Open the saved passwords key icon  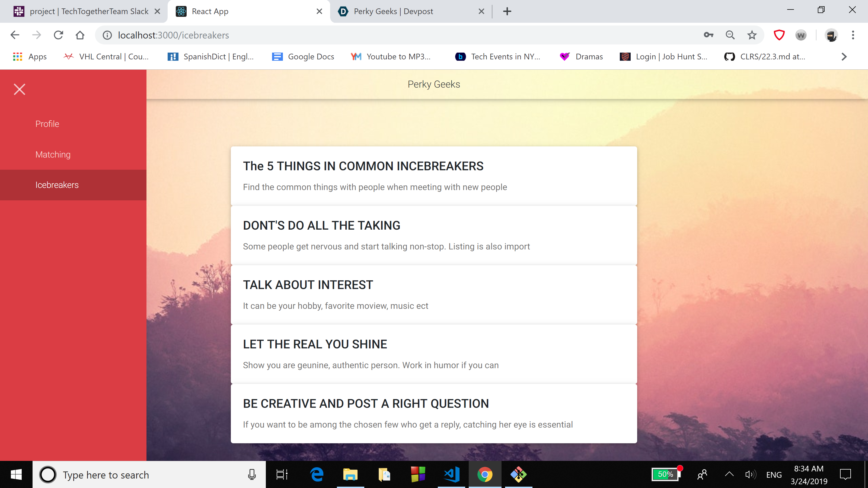click(x=708, y=35)
